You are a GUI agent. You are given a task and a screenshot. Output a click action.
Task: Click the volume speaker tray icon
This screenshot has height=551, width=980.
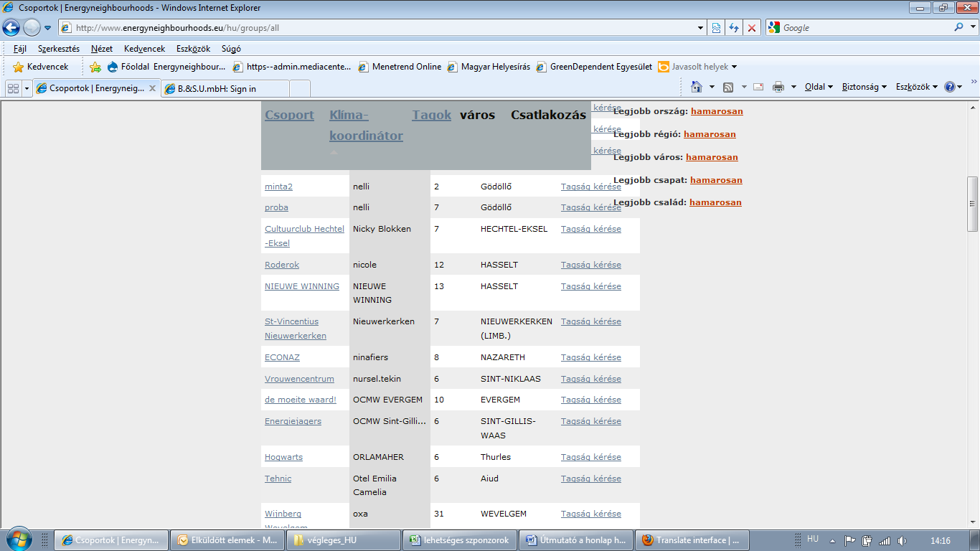[903, 540]
